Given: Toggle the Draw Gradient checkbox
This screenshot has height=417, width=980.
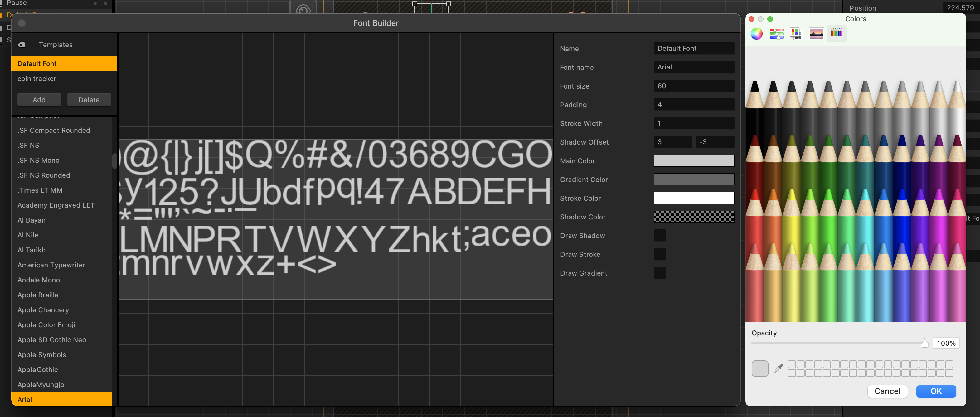Looking at the screenshot, I should pos(660,273).
